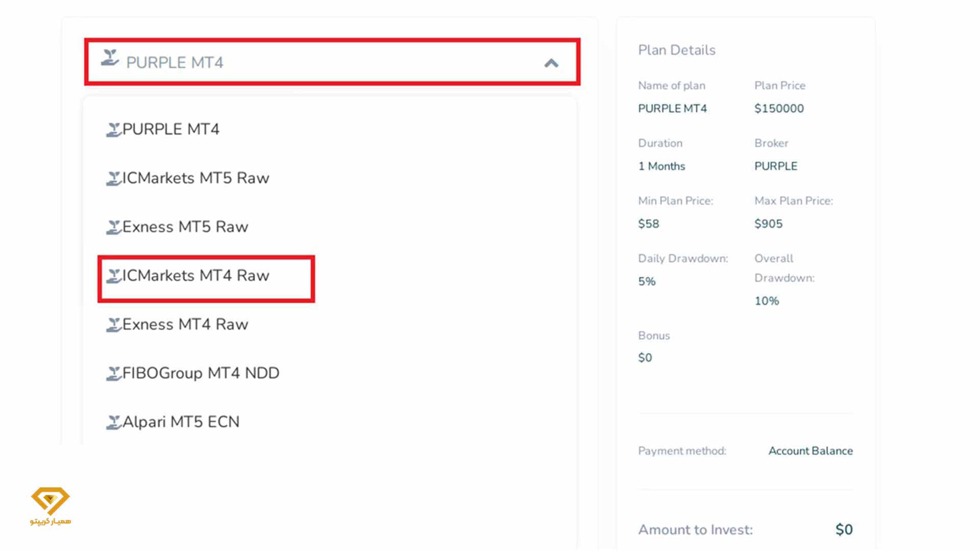Screen dimensions: 980x551
Task: Collapse the plan dropdown with the chevron arrow
Action: pos(551,63)
